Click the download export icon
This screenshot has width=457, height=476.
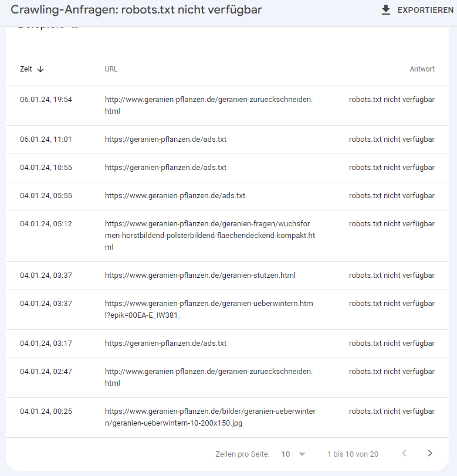(385, 10)
